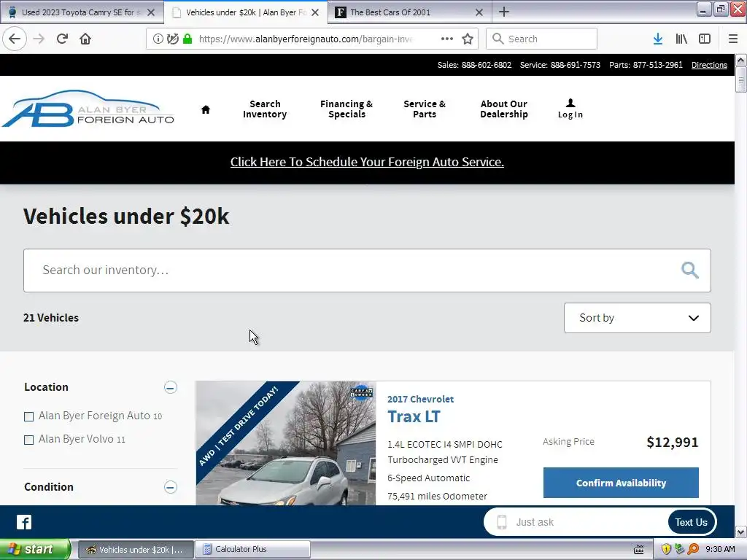Click the Vehicles under $20k taskbar item
This screenshot has height=560, width=747.
136,550
